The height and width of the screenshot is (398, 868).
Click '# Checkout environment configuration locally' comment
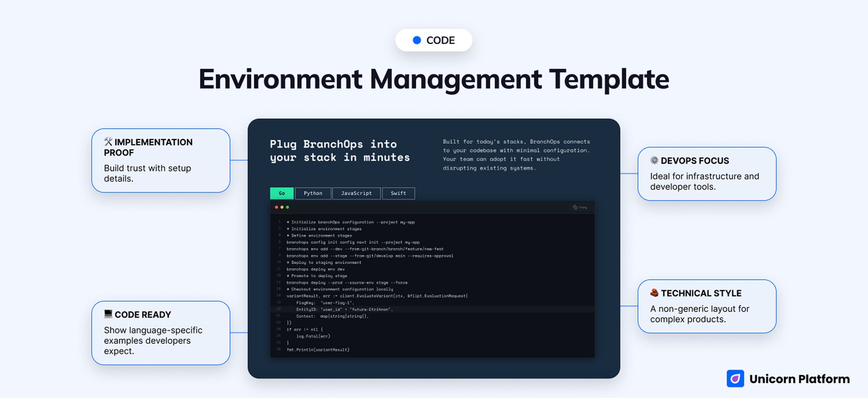[x=340, y=289]
